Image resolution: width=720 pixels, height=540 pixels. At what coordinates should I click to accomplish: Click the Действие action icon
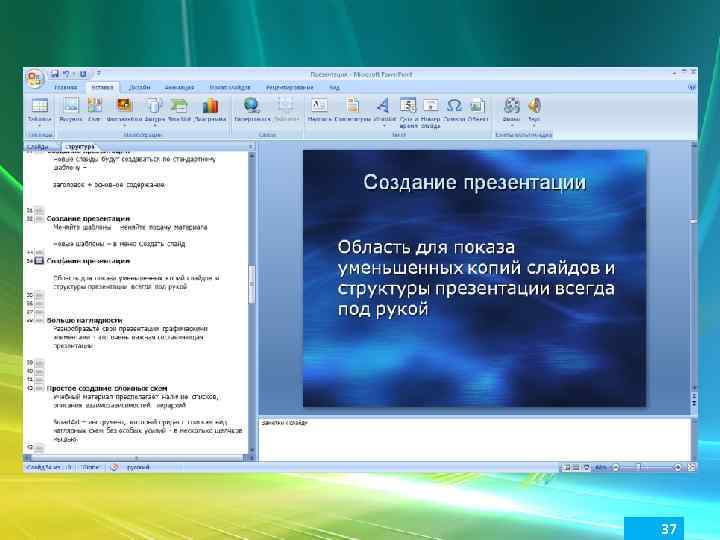(286, 105)
